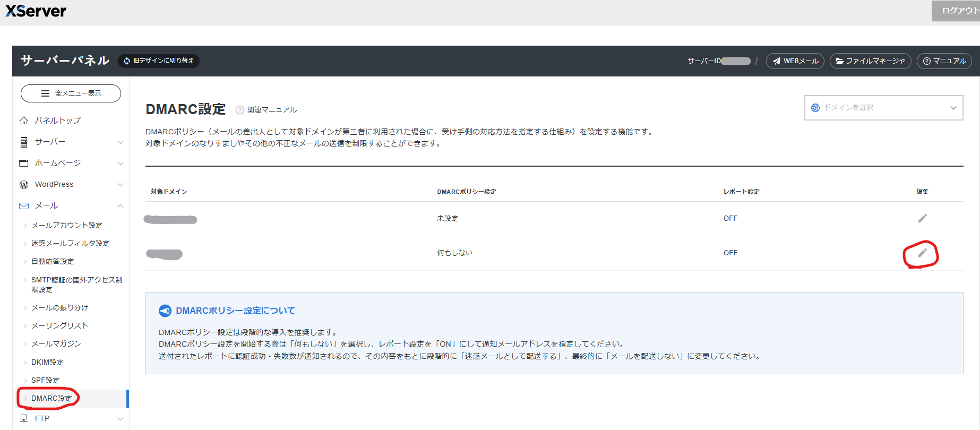Click the home icon beside パネルトップ
Viewport: 980px width, 430px height.
[24, 121]
